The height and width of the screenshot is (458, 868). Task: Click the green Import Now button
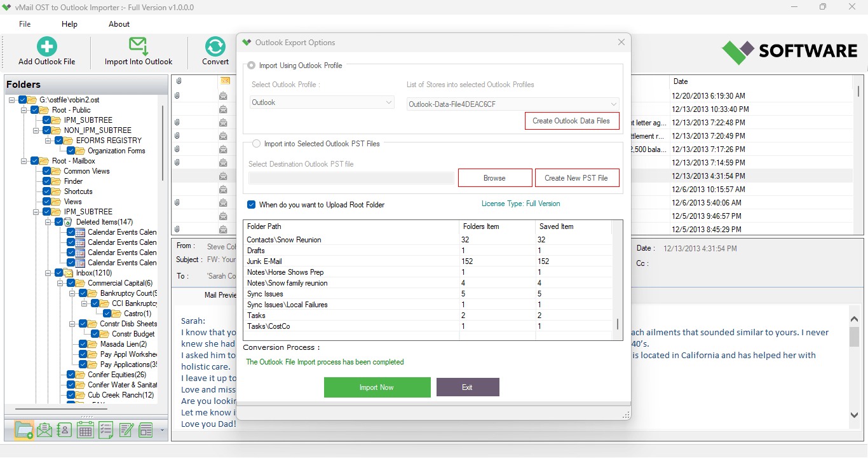[x=377, y=387]
